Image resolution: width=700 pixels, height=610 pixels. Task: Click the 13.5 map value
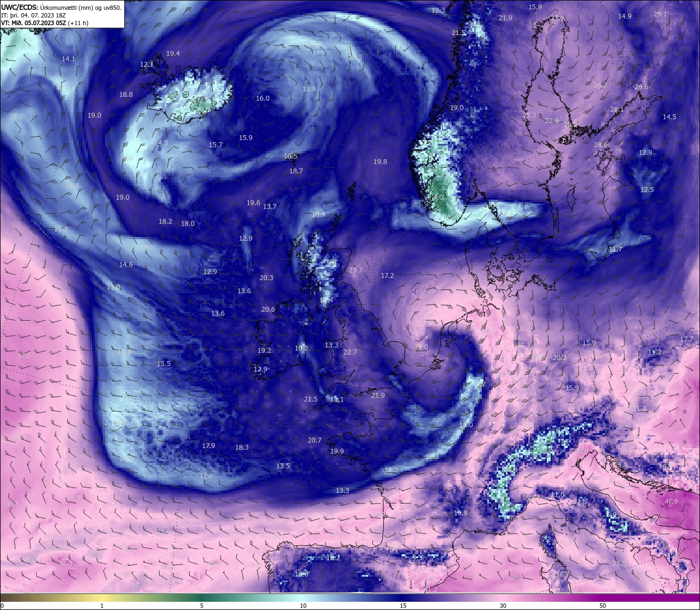[283, 466]
